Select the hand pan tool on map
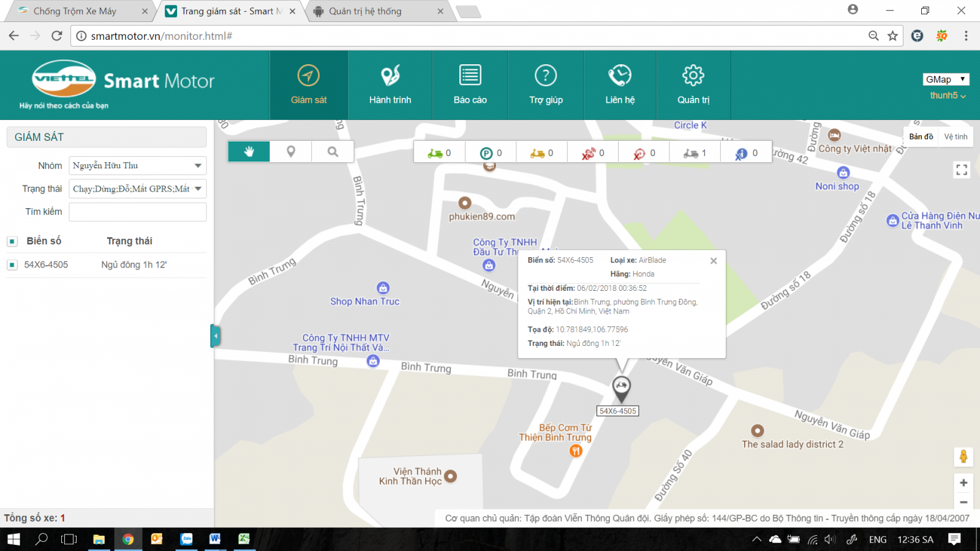The image size is (980, 551). (249, 152)
